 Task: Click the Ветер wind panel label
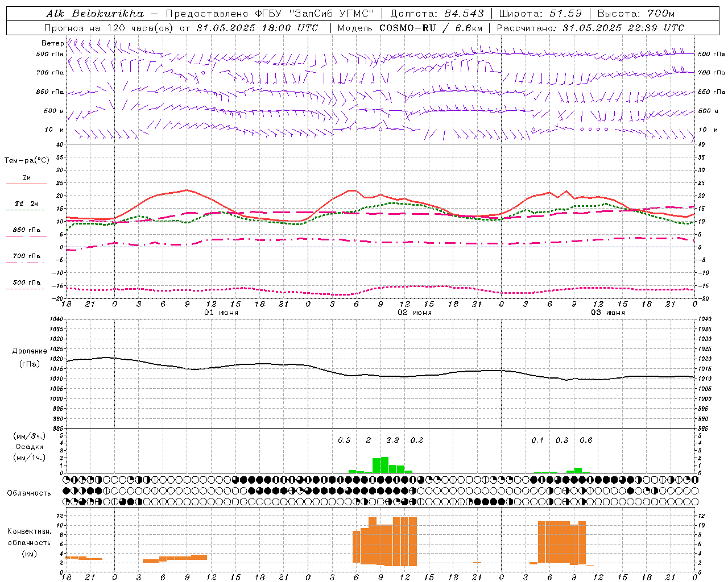click(52, 43)
